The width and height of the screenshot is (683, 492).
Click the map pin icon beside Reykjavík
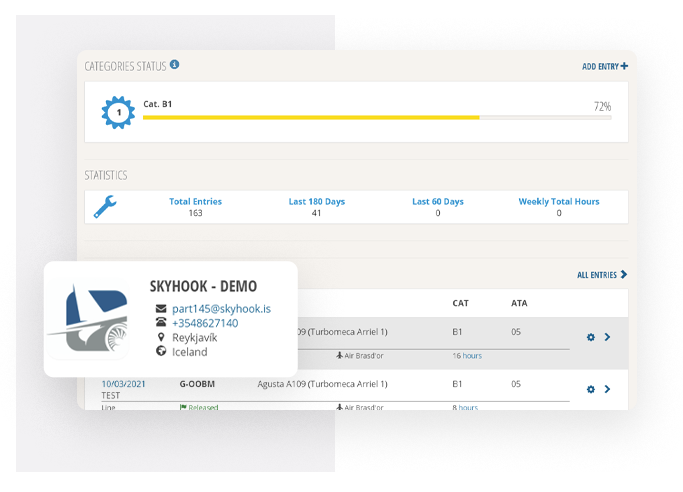point(161,338)
